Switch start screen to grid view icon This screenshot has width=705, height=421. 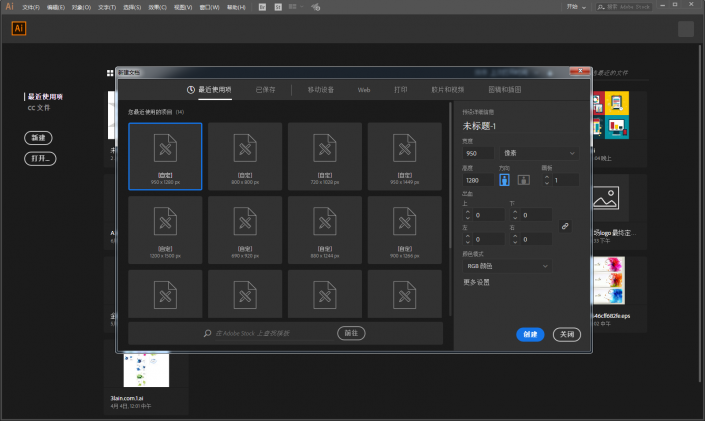[x=110, y=73]
